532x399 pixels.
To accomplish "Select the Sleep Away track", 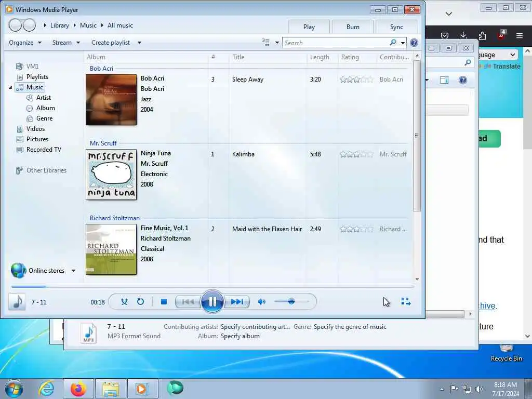I will (x=248, y=79).
